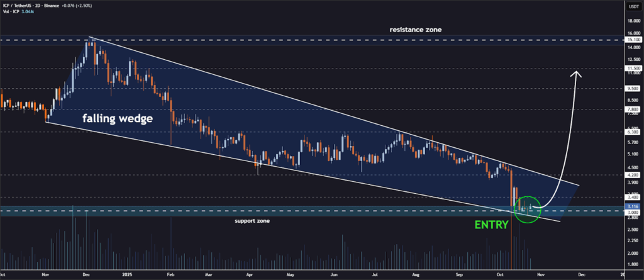Click the green ENTRY text annotation
Viewport: 644px width, 280px height.
pyautogui.click(x=491, y=224)
